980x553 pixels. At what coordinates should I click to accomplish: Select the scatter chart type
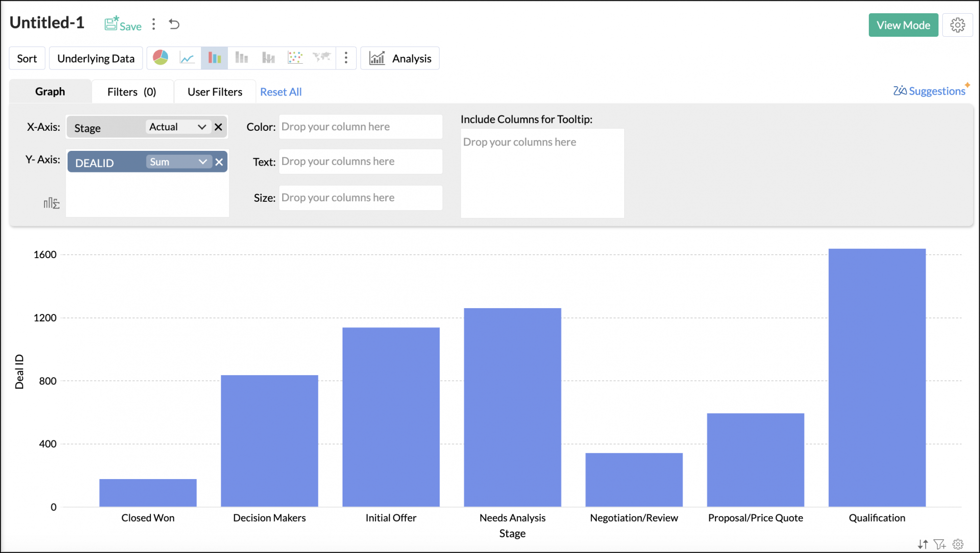coord(295,58)
